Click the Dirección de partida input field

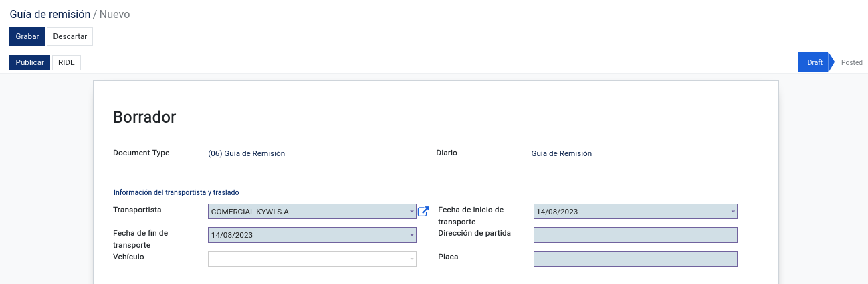click(635, 235)
